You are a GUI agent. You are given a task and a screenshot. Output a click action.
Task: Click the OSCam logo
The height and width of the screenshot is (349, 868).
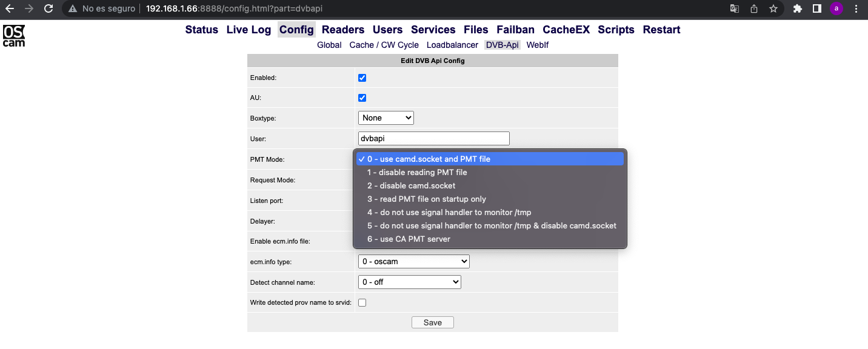pyautogui.click(x=14, y=36)
